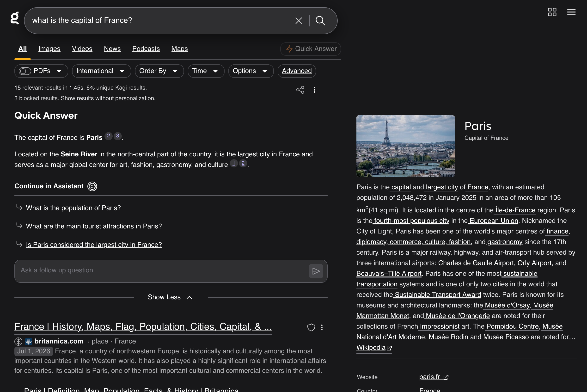Click the share results icon
Image resolution: width=587 pixels, height=392 pixels.
(x=300, y=90)
